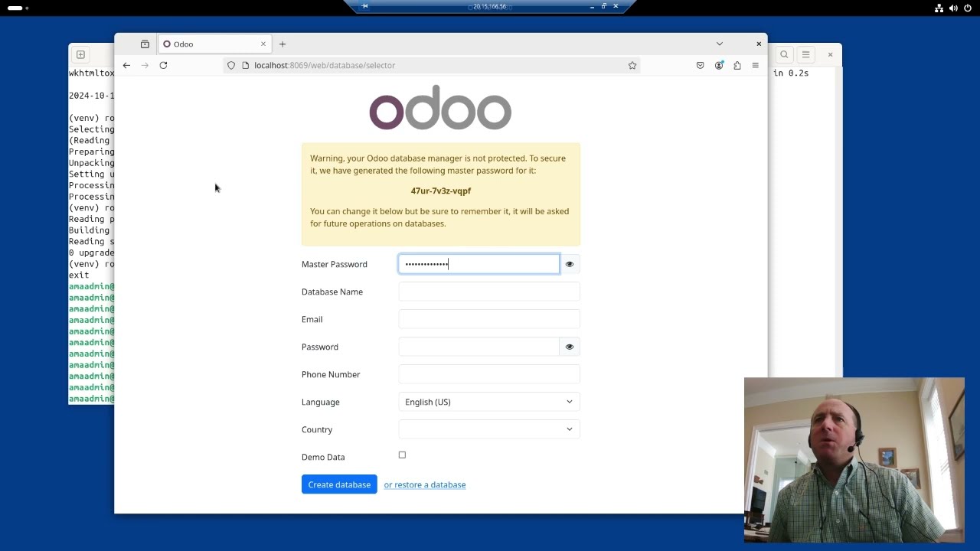Screen dimensions: 980x551
Task: Open the Extensions puzzle icon
Action: click(x=737, y=65)
